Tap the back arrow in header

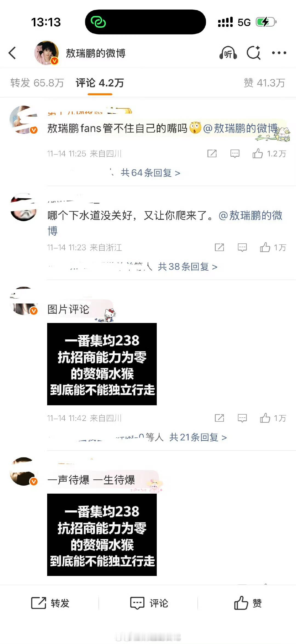coord(12,53)
